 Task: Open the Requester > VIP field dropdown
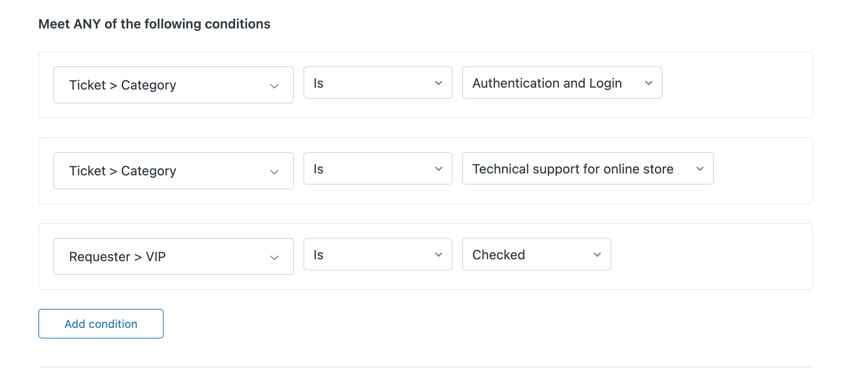(x=173, y=257)
